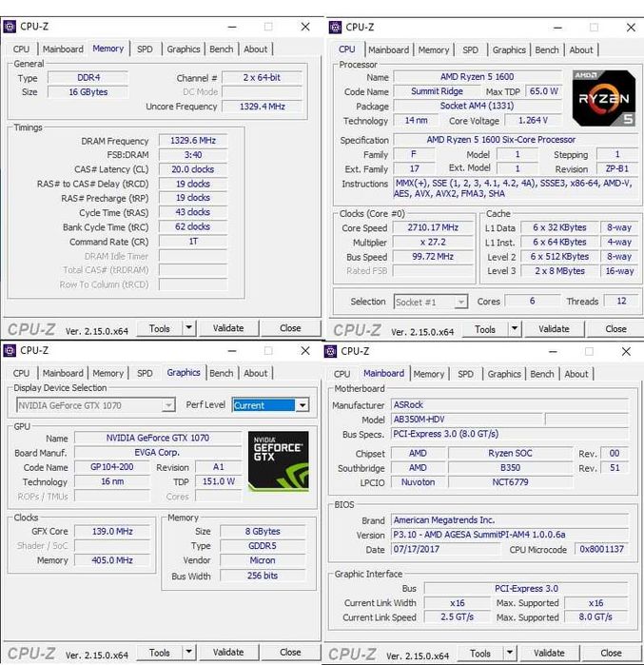Click Tools button in CPU window
The height and width of the screenshot is (665, 644).
[485, 329]
